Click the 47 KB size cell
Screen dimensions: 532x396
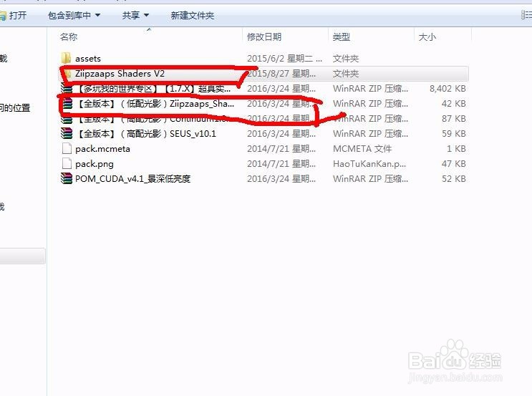454,163
